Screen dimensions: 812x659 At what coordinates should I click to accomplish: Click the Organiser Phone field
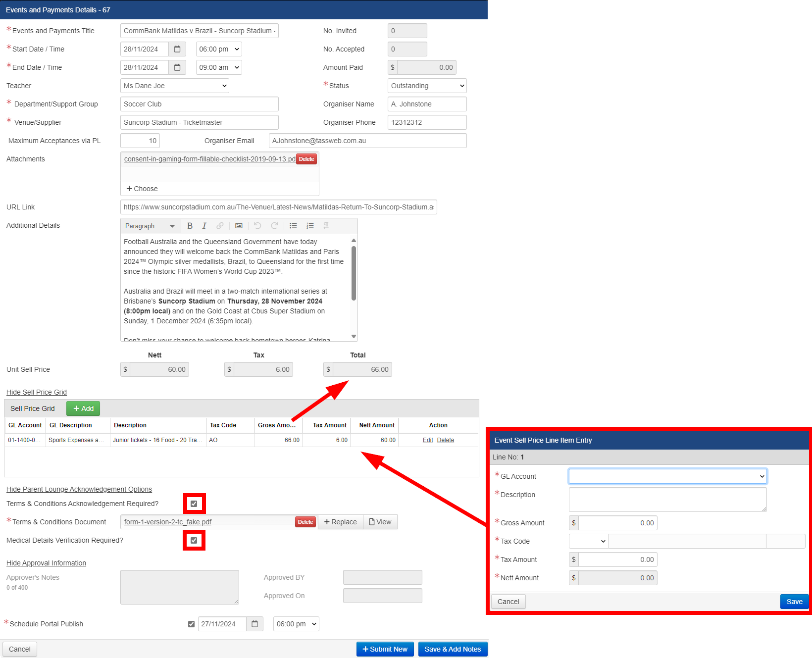(x=427, y=122)
